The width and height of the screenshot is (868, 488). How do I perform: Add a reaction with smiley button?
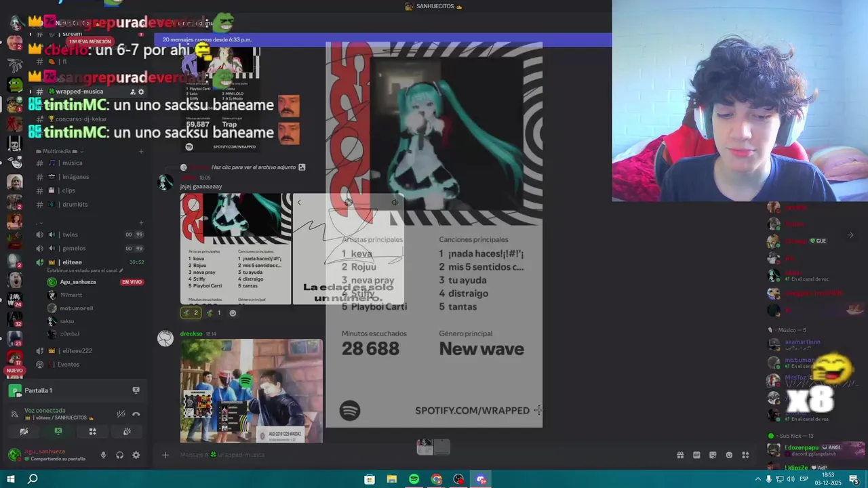pyautogui.click(x=233, y=312)
